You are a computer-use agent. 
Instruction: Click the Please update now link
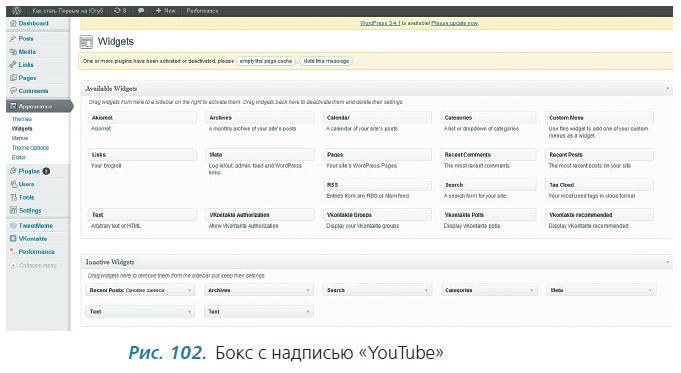click(454, 23)
